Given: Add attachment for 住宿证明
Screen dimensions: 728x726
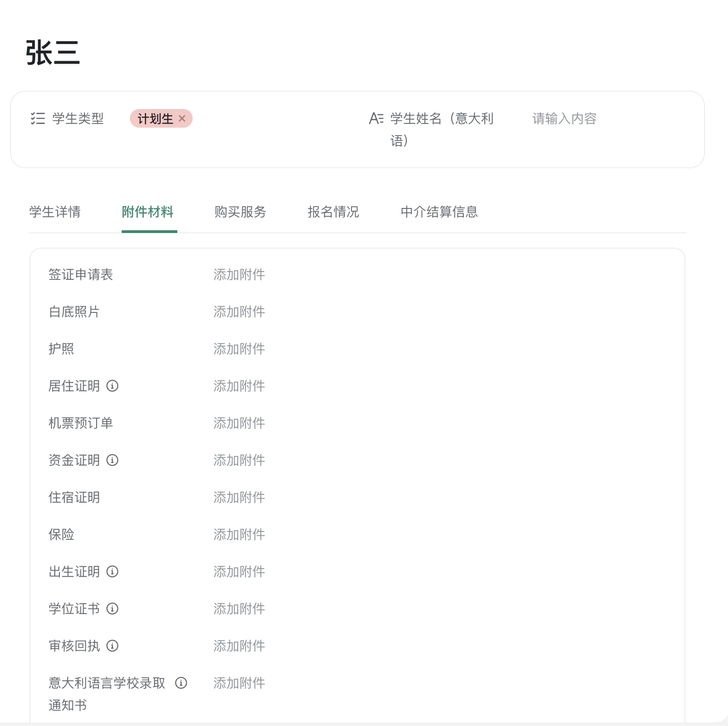Looking at the screenshot, I should (239, 497).
